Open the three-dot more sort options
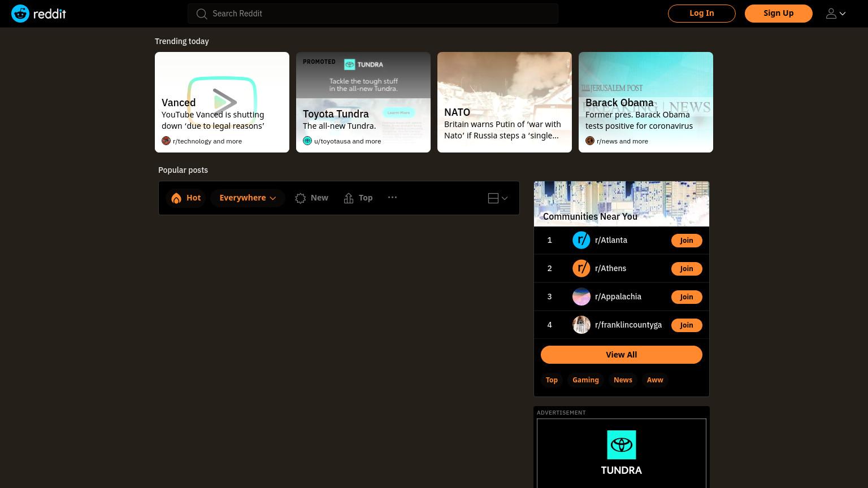 pos(392,198)
